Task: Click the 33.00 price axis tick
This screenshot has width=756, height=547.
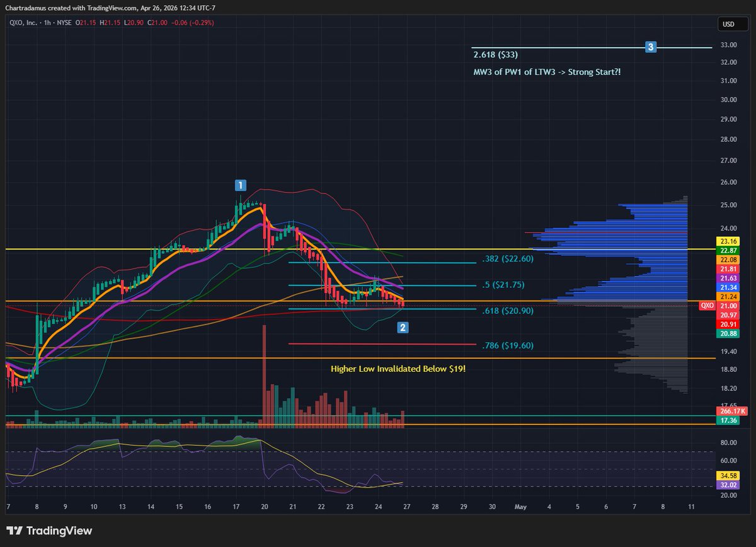Action: point(730,45)
